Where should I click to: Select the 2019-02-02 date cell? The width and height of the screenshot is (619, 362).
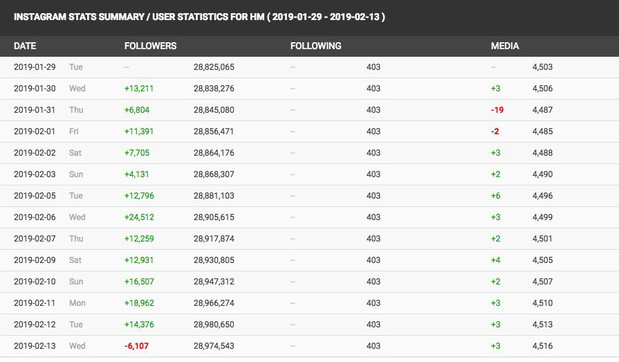click(35, 153)
